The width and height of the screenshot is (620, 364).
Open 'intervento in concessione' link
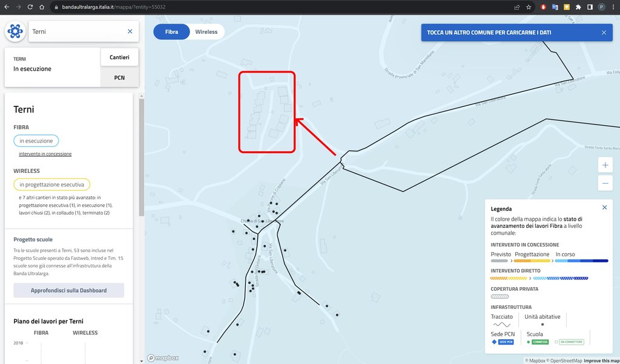45,154
